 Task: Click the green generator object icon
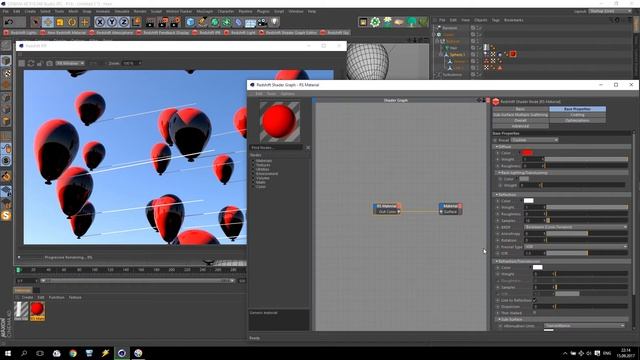click(x=215, y=22)
